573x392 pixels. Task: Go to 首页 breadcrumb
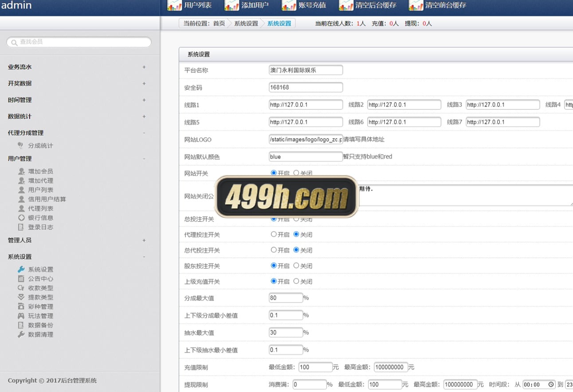[219, 23]
